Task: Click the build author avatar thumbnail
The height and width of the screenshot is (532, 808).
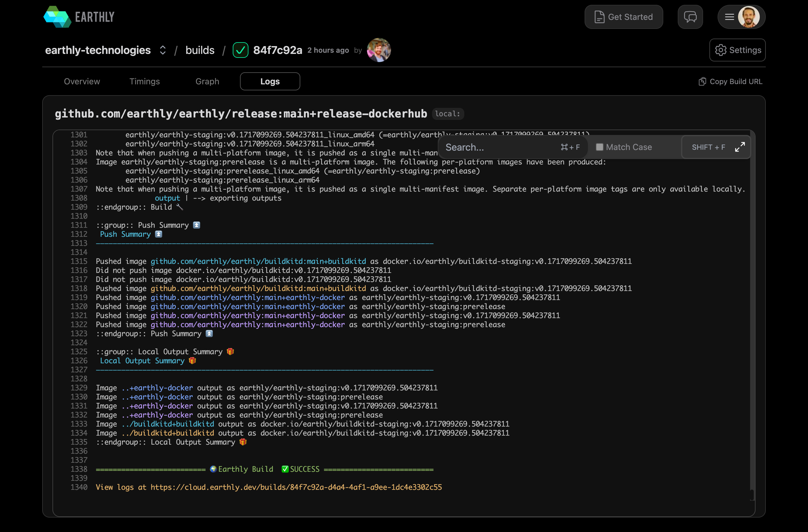Action: (x=379, y=50)
